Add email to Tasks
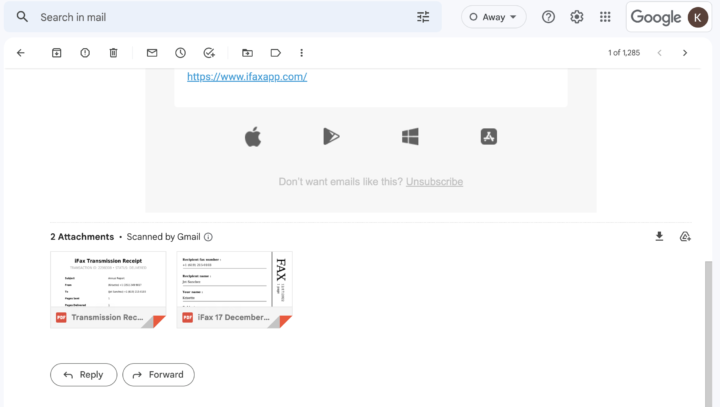The width and height of the screenshot is (720, 407). pyautogui.click(x=209, y=53)
